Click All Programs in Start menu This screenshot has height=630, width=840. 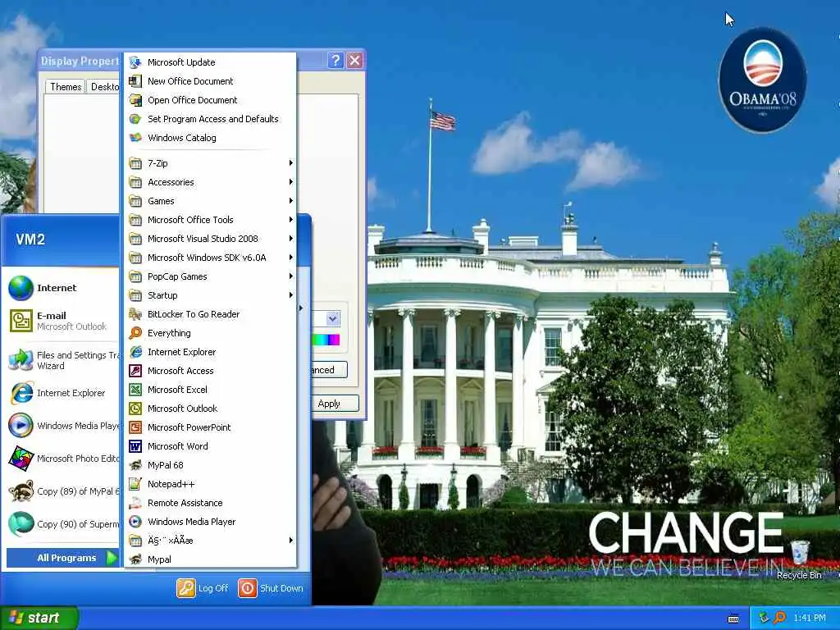(62, 558)
